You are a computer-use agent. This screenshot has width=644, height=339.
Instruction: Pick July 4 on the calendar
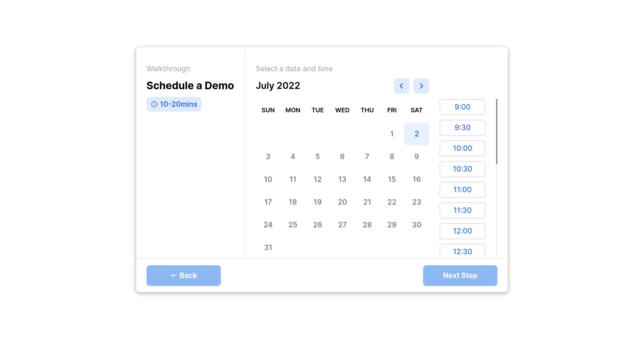coord(293,157)
